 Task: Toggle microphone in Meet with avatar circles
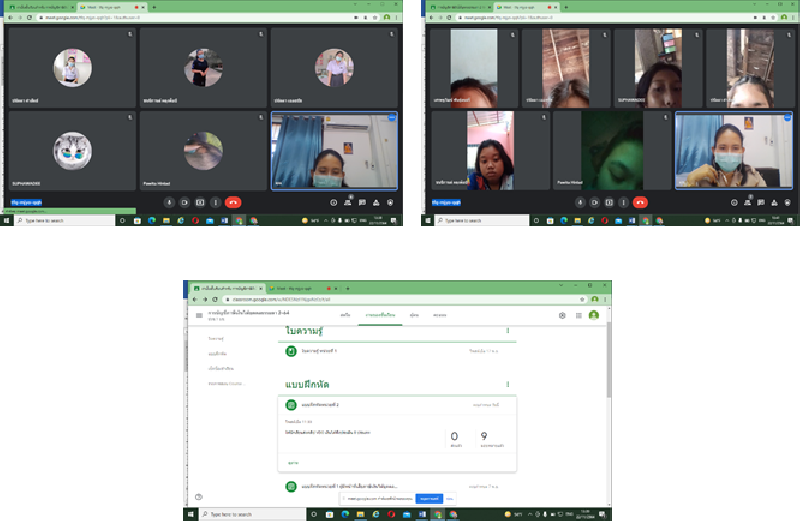click(x=168, y=201)
